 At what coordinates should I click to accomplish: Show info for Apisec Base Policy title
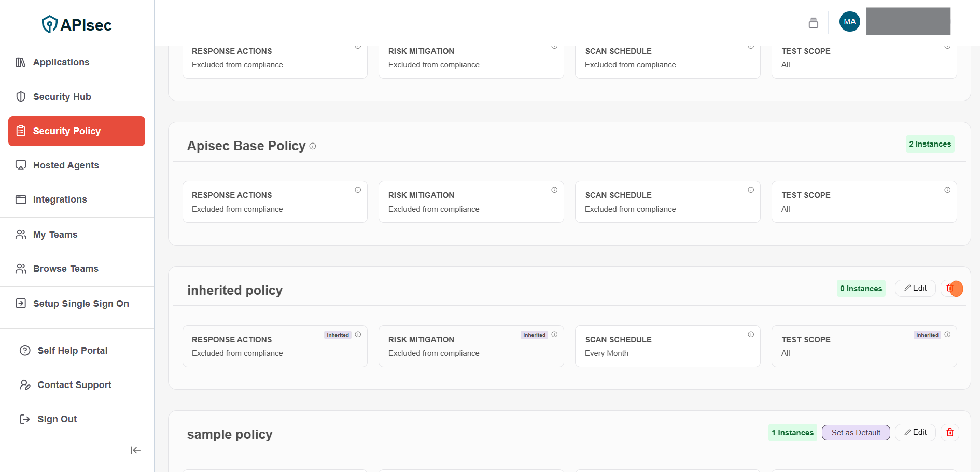(313, 147)
